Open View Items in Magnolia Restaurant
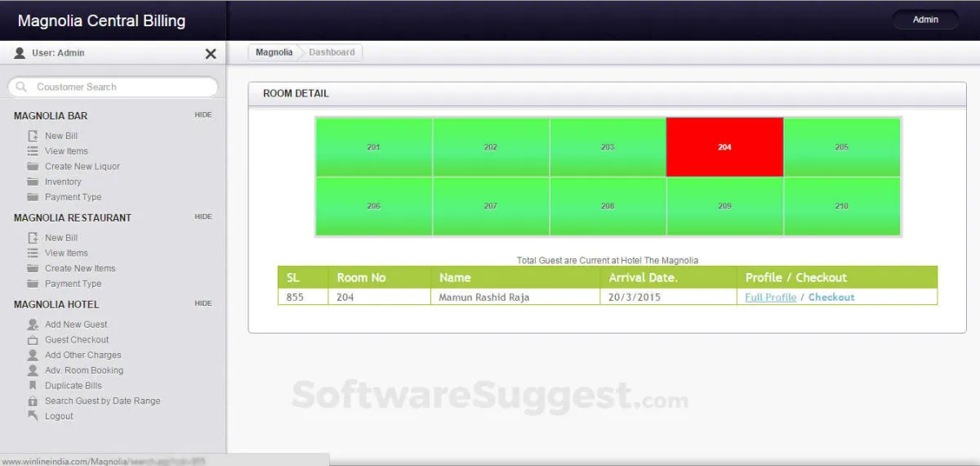Image resolution: width=980 pixels, height=466 pixels. pyautogui.click(x=66, y=253)
